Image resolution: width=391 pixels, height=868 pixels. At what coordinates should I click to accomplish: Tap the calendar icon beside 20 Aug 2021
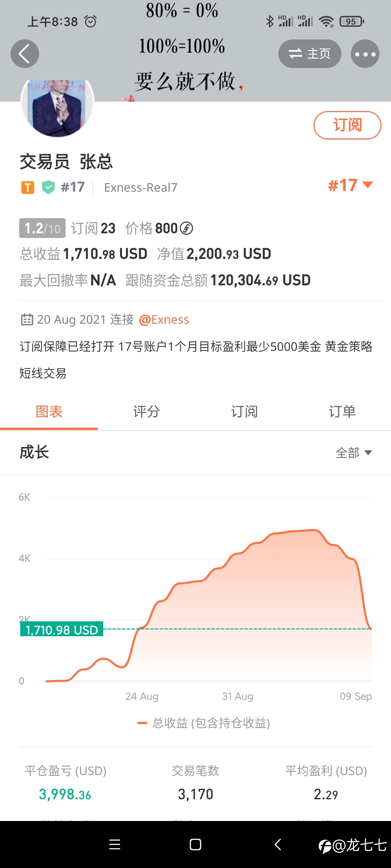27,320
